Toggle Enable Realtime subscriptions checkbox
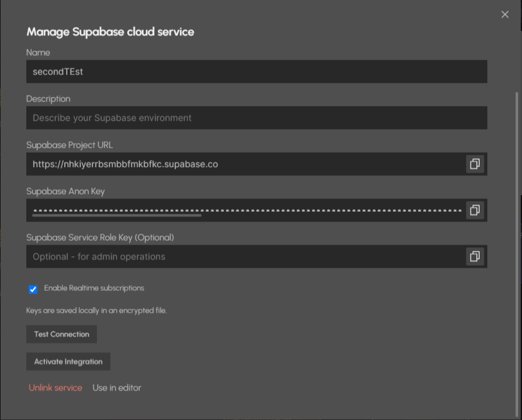 pos(33,289)
